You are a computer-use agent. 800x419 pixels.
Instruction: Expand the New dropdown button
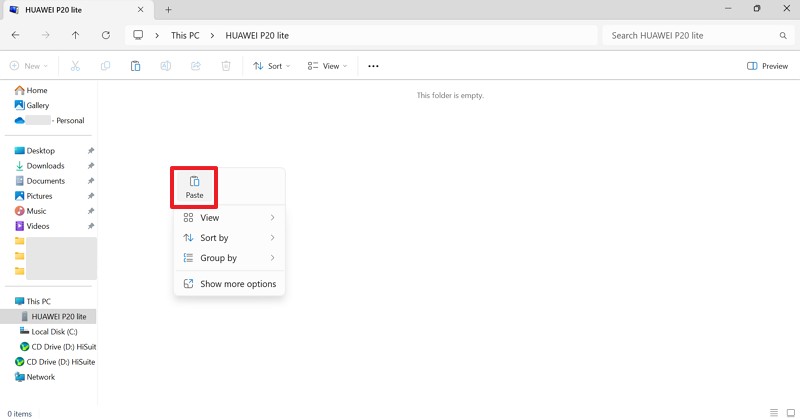click(28, 66)
